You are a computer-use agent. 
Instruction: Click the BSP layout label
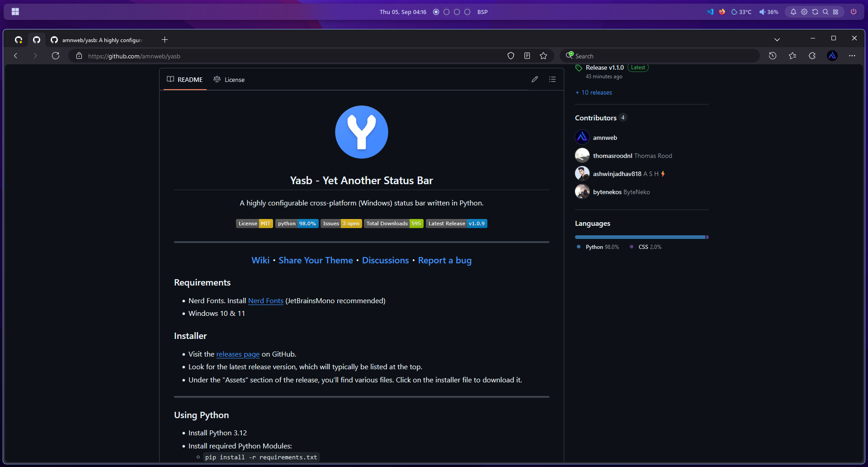tap(482, 12)
